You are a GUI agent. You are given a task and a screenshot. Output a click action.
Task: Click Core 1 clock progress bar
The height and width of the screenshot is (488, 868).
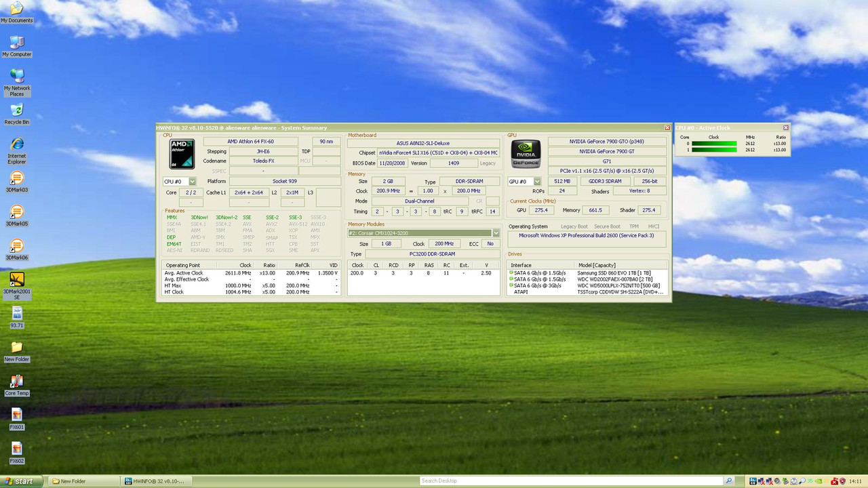714,150
